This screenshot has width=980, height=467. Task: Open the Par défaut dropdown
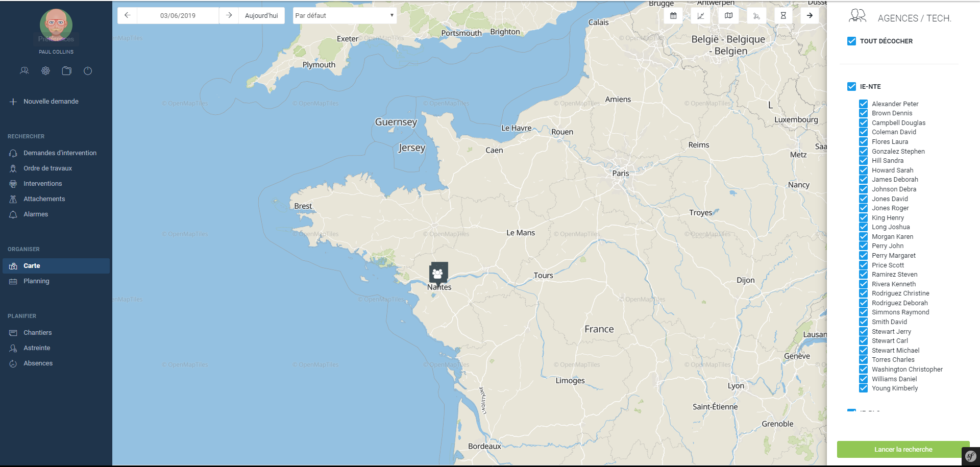(345, 16)
